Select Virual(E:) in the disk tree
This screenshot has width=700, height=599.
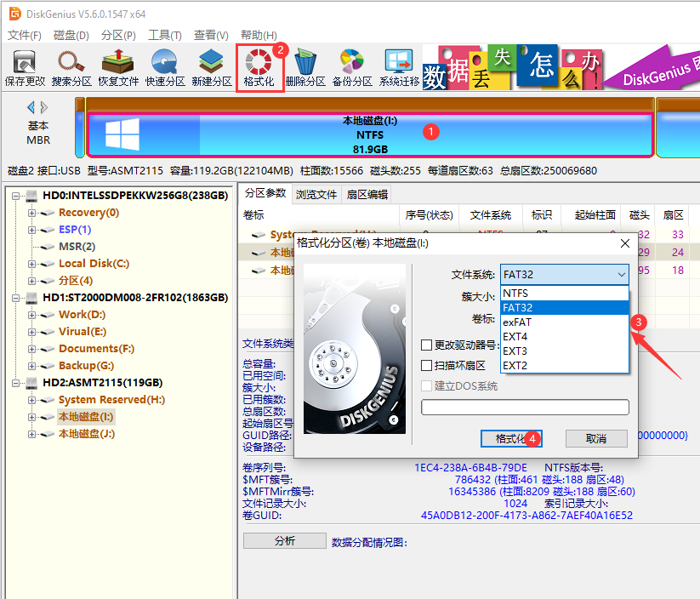coord(83,332)
